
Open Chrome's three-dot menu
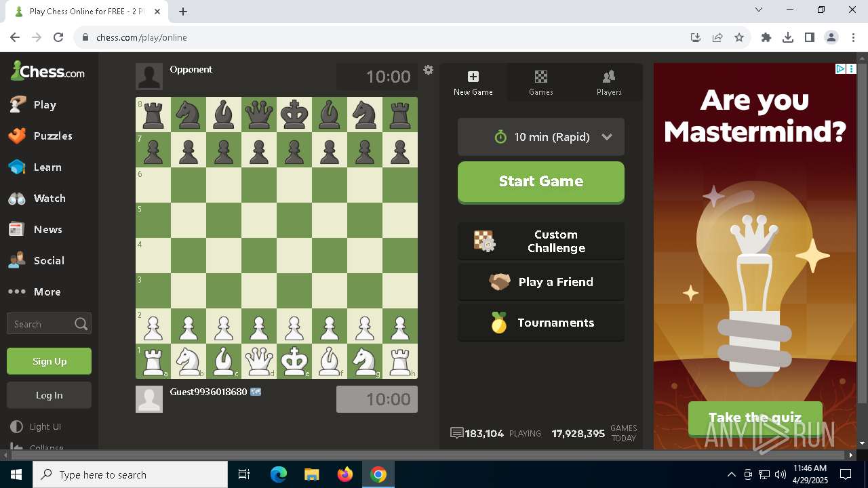pyautogui.click(x=853, y=37)
